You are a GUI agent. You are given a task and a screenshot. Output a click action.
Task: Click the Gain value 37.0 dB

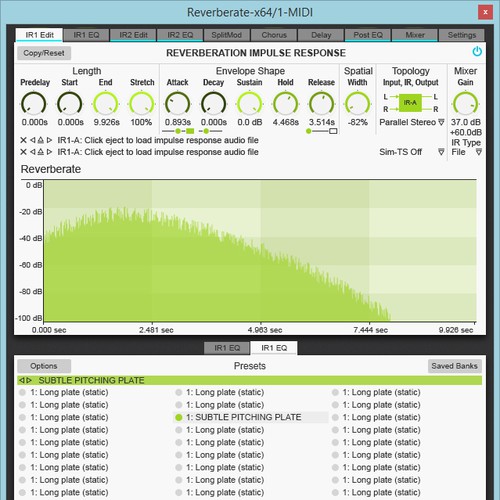(466, 122)
